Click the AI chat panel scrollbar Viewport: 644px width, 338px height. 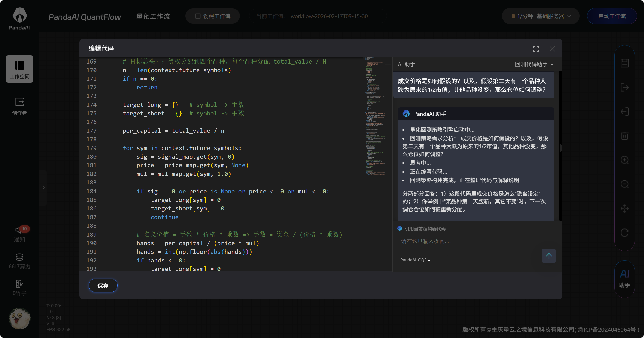560,148
